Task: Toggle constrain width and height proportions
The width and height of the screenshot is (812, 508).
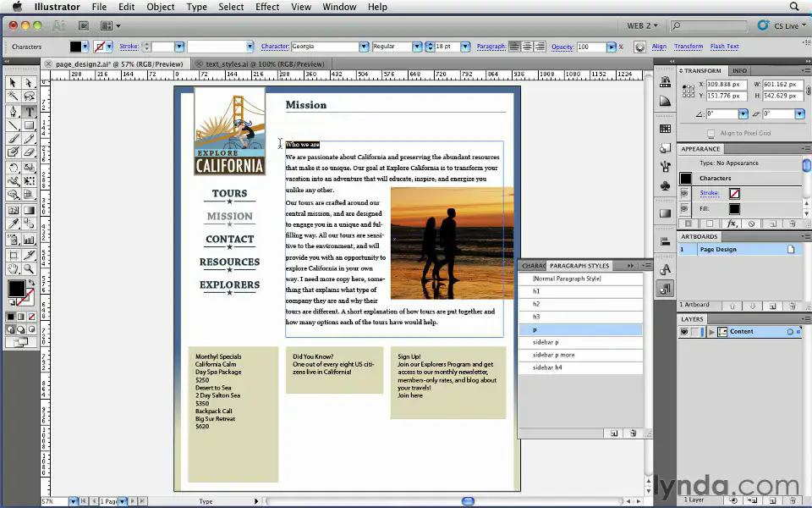Action: point(809,91)
